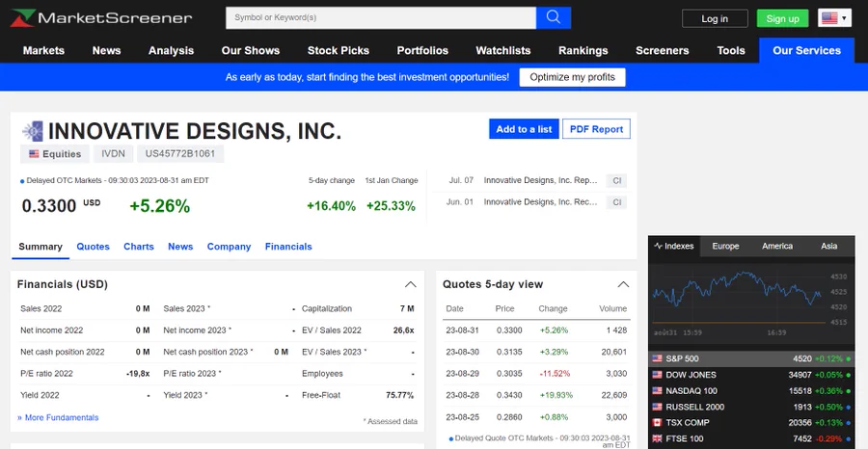Open the Portfolios menu
The image size is (868, 449).
tap(422, 50)
